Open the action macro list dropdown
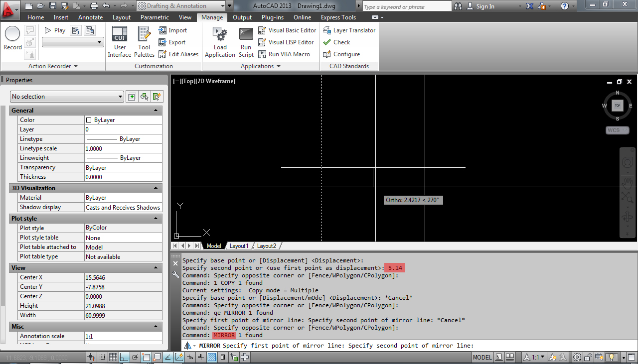Screen dimensions: 638x364 click(73, 42)
